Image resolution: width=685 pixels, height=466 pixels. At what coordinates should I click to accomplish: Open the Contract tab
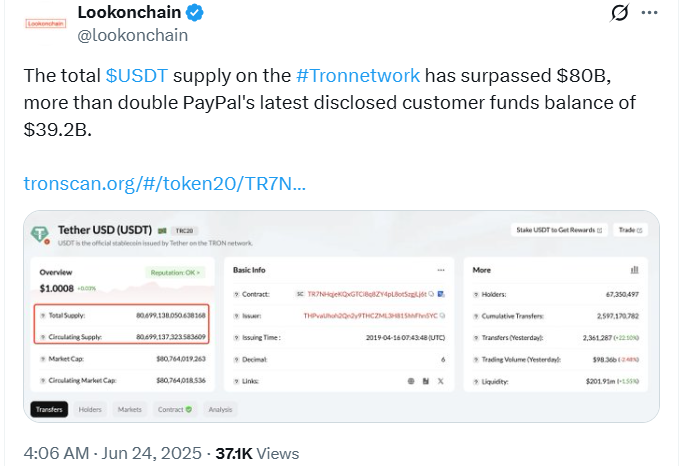[x=173, y=409]
